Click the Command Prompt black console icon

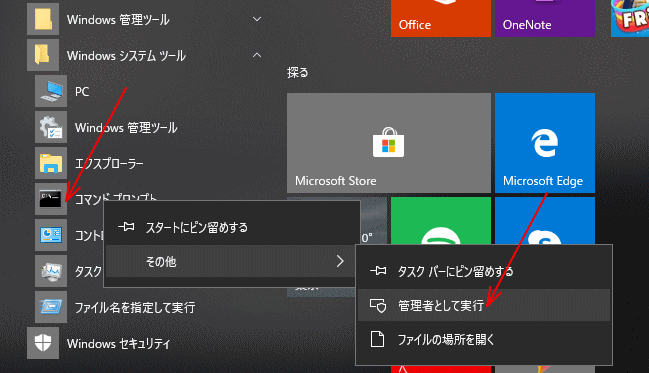click(51, 199)
